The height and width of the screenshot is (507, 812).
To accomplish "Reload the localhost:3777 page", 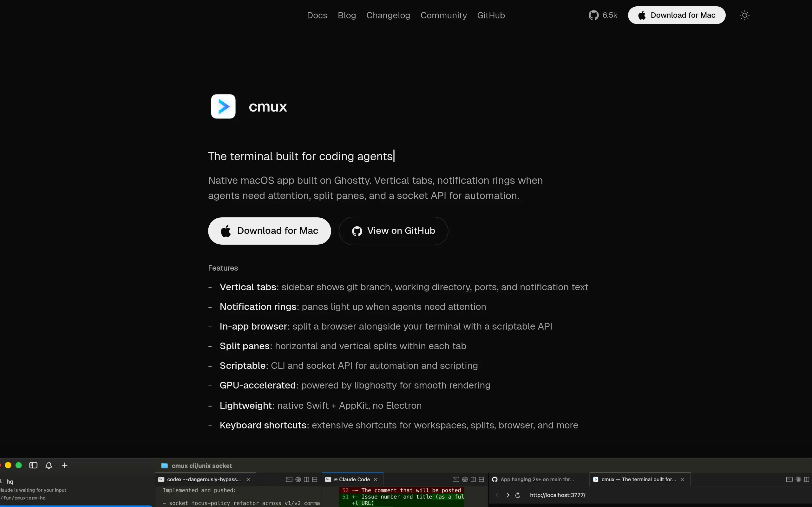I will pos(518,495).
